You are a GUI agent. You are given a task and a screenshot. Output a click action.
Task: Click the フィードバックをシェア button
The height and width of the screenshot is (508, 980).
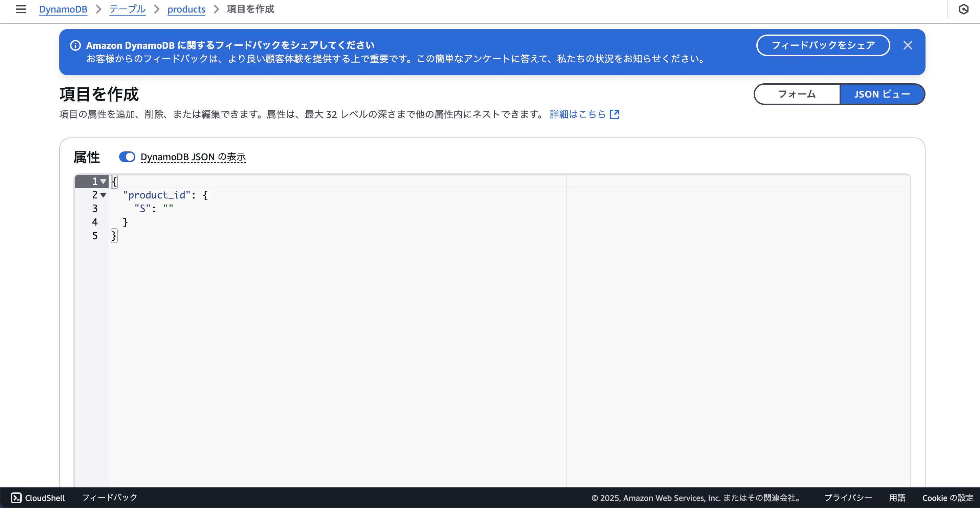(823, 45)
